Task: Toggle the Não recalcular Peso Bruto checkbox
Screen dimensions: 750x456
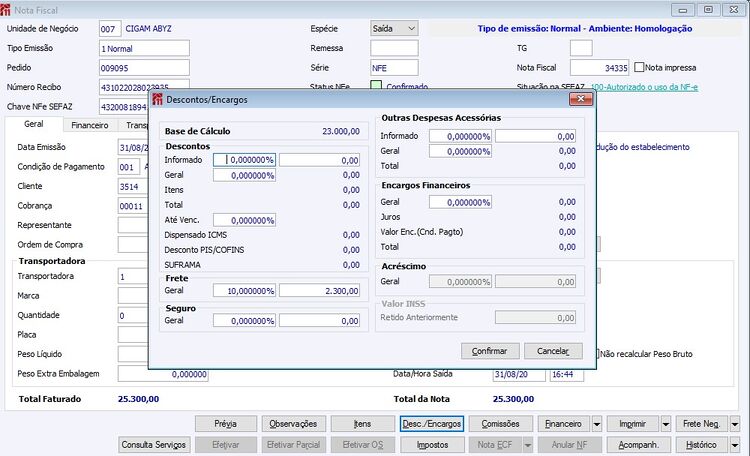Action: pos(597,354)
